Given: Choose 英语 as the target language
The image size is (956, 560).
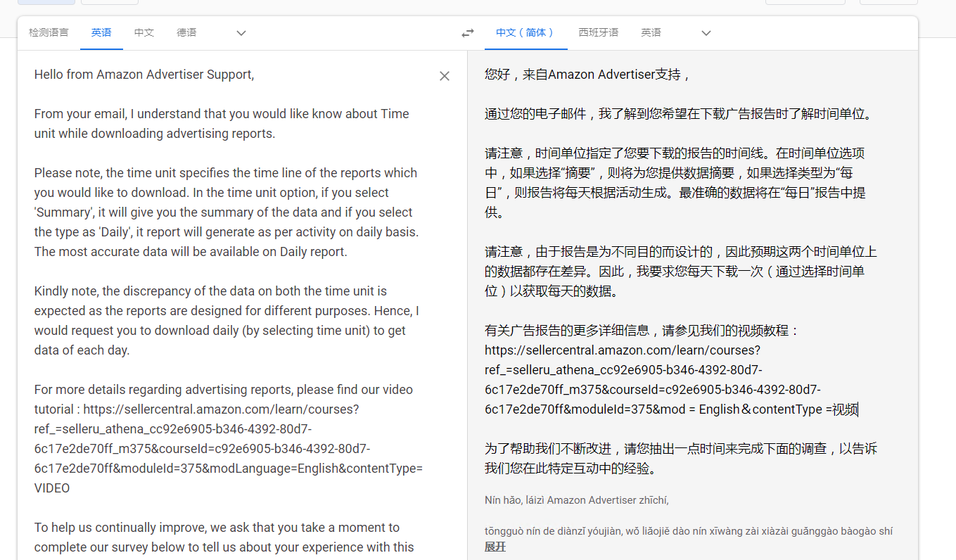Looking at the screenshot, I should (x=651, y=32).
